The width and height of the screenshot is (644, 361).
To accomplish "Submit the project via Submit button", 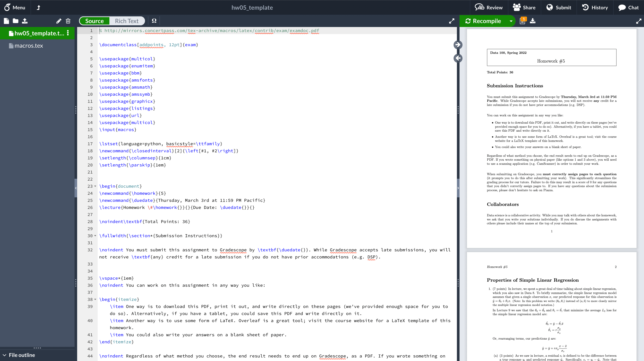I will (559, 7).
